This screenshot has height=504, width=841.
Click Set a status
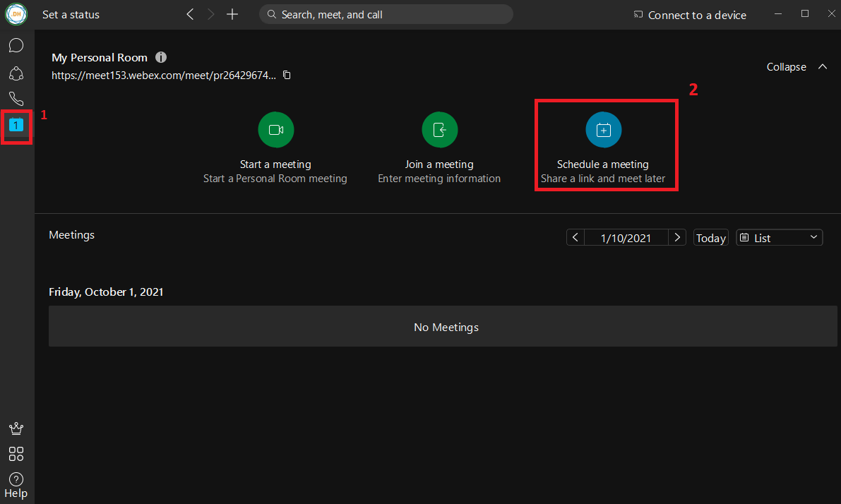(71, 14)
